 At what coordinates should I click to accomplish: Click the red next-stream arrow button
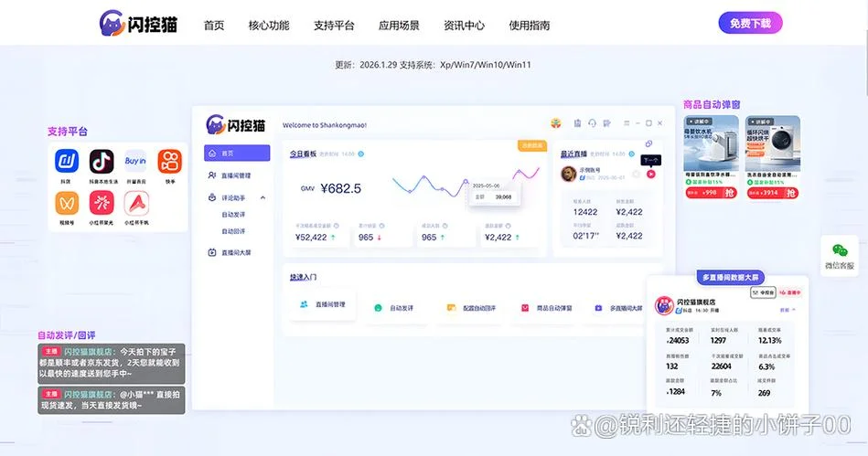[651, 174]
